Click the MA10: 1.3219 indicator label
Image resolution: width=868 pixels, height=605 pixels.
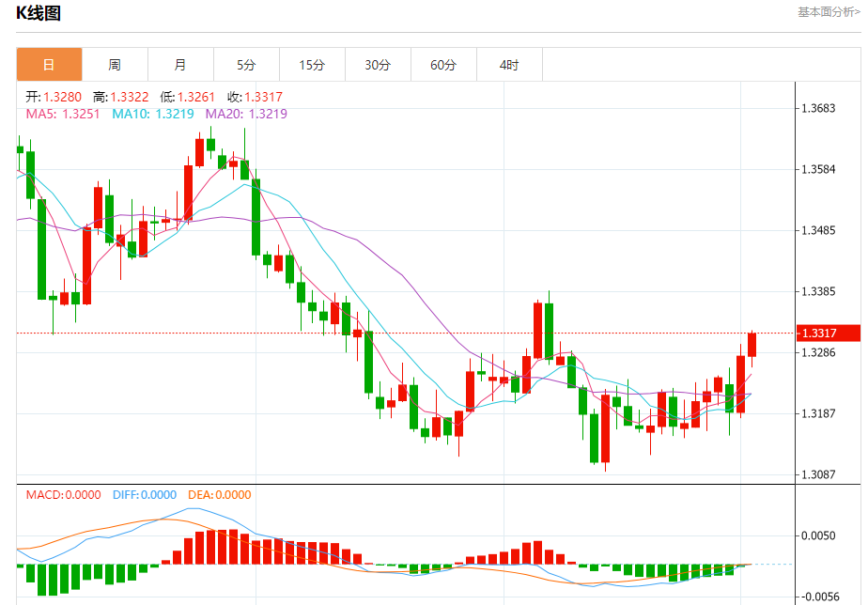tap(153, 114)
